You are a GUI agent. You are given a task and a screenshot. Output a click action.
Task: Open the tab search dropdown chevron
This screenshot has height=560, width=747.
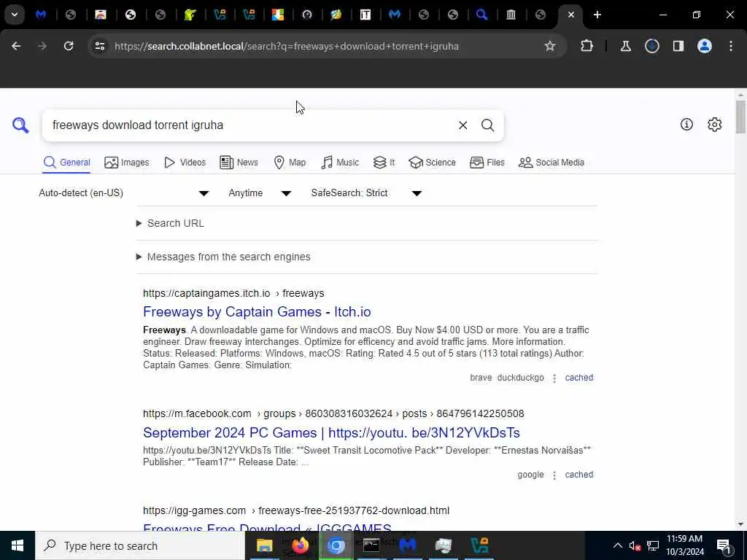[15, 15]
